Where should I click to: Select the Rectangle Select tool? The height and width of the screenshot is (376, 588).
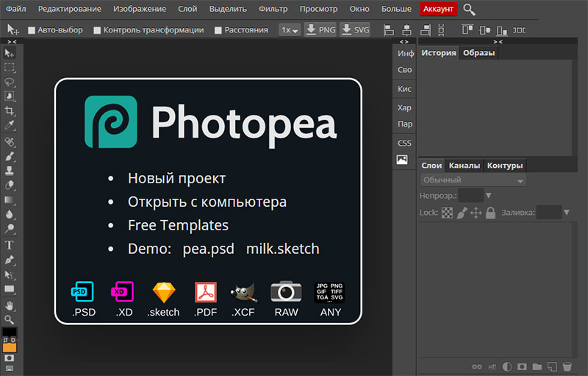click(x=10, y=68)
